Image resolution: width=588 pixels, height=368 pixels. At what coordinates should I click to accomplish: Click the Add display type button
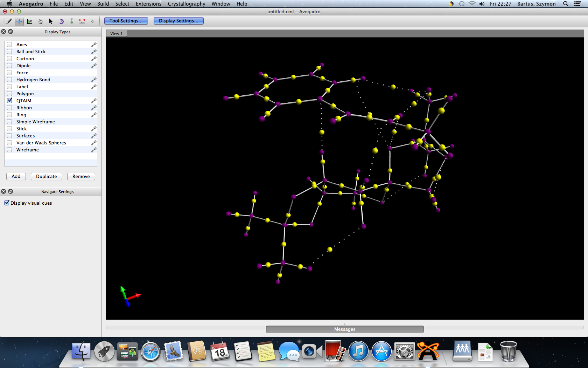coord(16,176)
